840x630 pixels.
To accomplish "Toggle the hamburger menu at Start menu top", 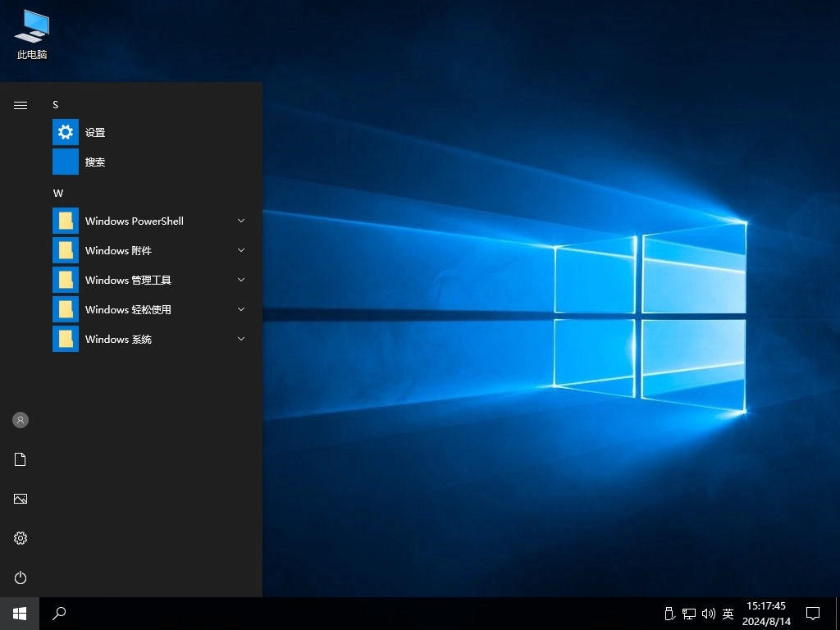I will (x=20, y=105).
